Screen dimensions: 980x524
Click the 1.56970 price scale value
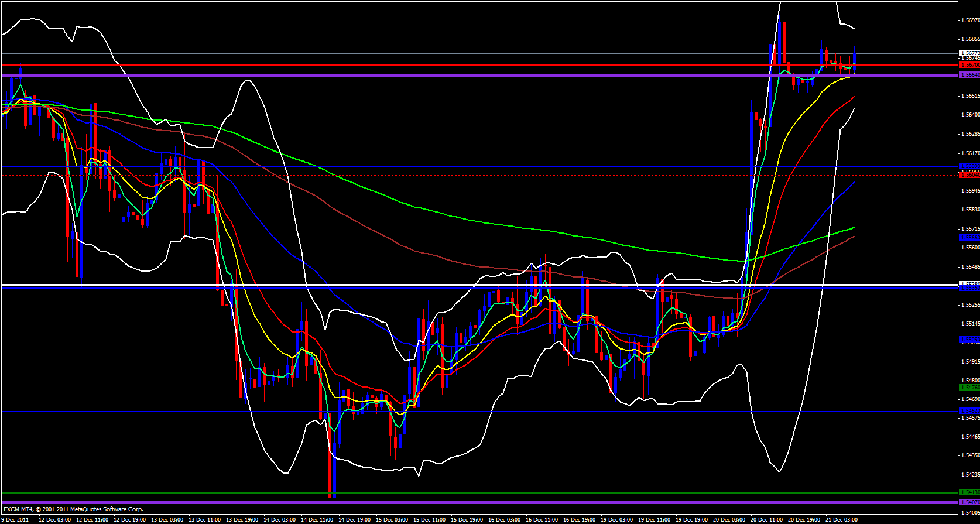tap(970, 20)
